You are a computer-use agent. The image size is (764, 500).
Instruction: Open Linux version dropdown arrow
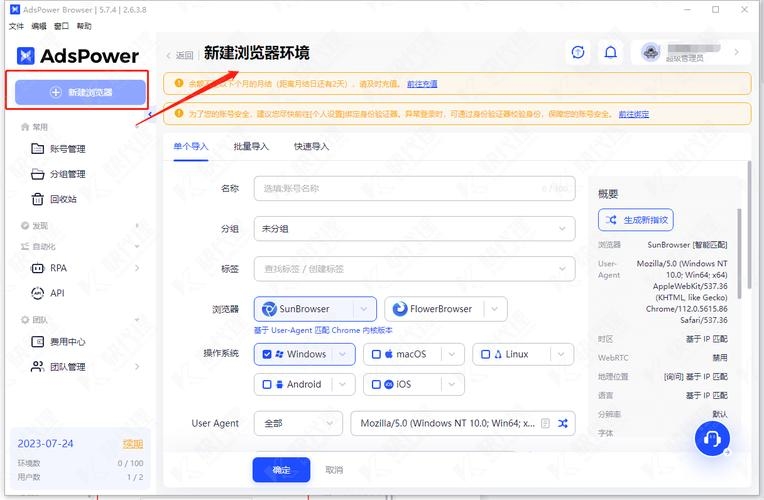(561, 354)
